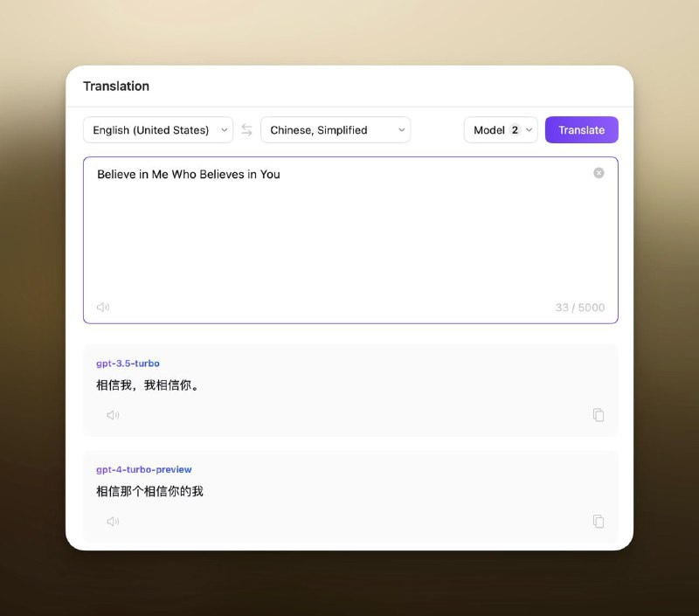Listen to the gpt-3.5-turbo translation
The height and width of the screenshot is (616, 699).
113,415
